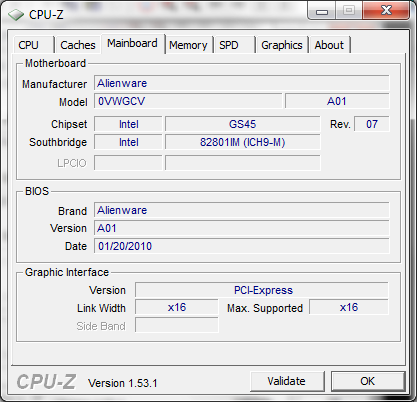
Task: Select the BIOS Brand Alienware field
Action: click(x=242, y=210)
